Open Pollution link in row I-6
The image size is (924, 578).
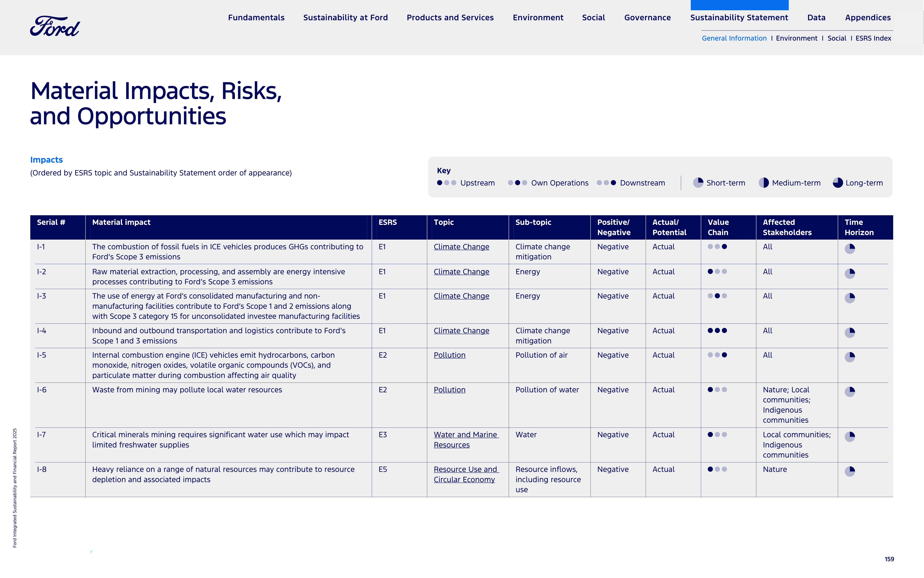point(450,390)
